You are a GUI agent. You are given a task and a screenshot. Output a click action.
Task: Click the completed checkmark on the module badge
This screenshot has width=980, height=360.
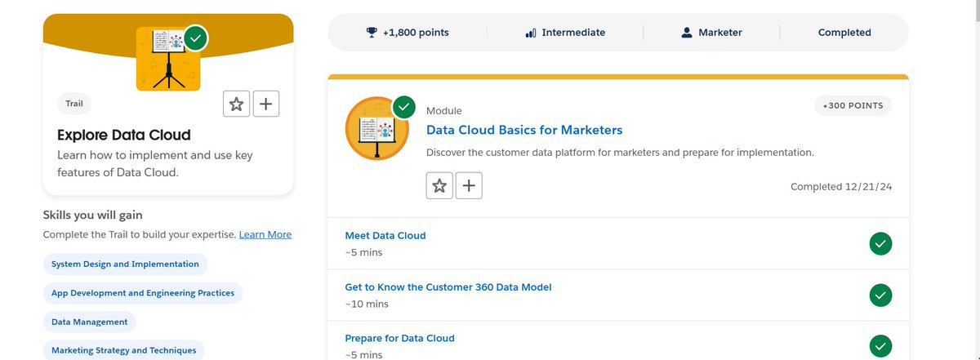[x=404, y=107]
